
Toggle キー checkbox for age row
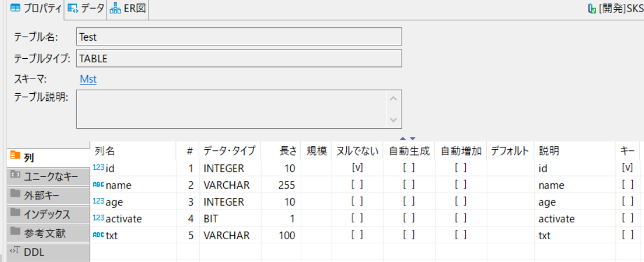click(x=628, y=201)
